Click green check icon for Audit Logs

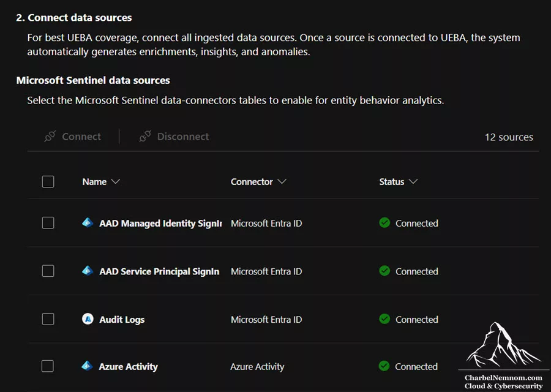coord(384,319)
